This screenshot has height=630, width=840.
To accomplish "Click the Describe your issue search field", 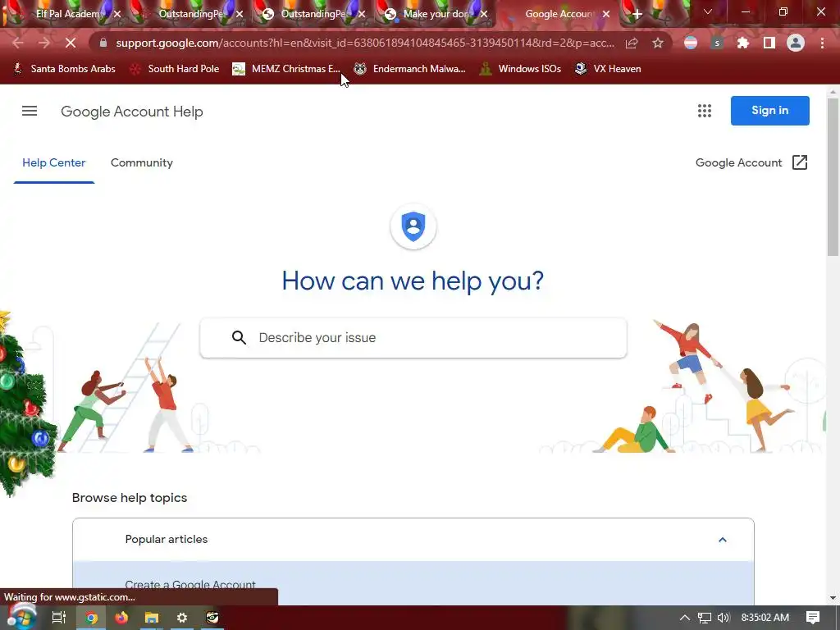I will pyautogui.click(x=413, y=337).
